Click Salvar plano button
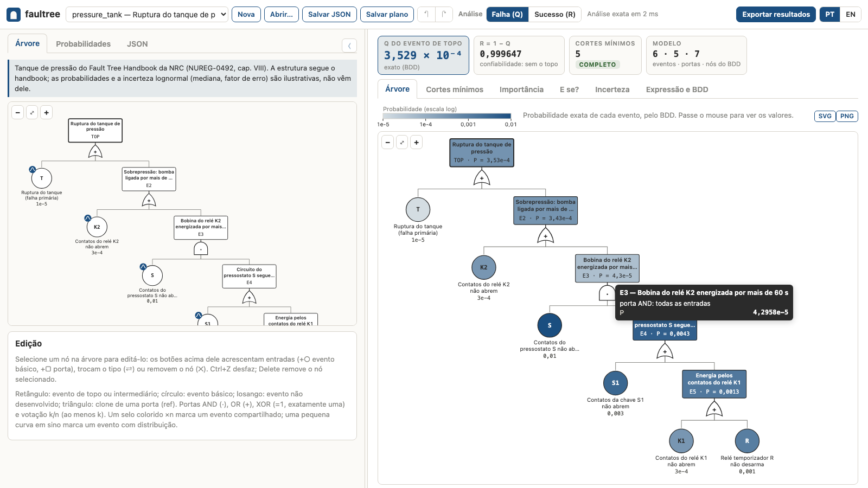Image resolution: width=868 pixels, height=488 pixels. click(387, 15)
